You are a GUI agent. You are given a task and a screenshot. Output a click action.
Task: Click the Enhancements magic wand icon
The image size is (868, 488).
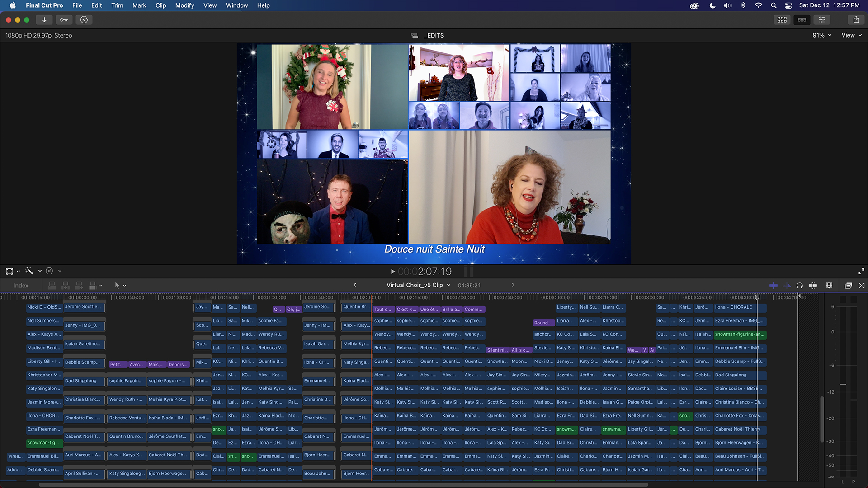(29, 271)
